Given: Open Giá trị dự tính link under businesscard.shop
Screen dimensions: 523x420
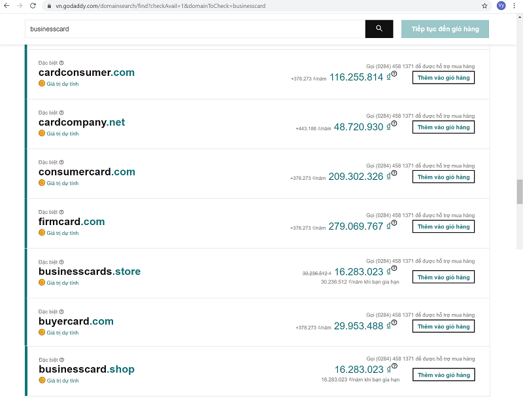Looking at the screenshot, I should coord(63,381).
